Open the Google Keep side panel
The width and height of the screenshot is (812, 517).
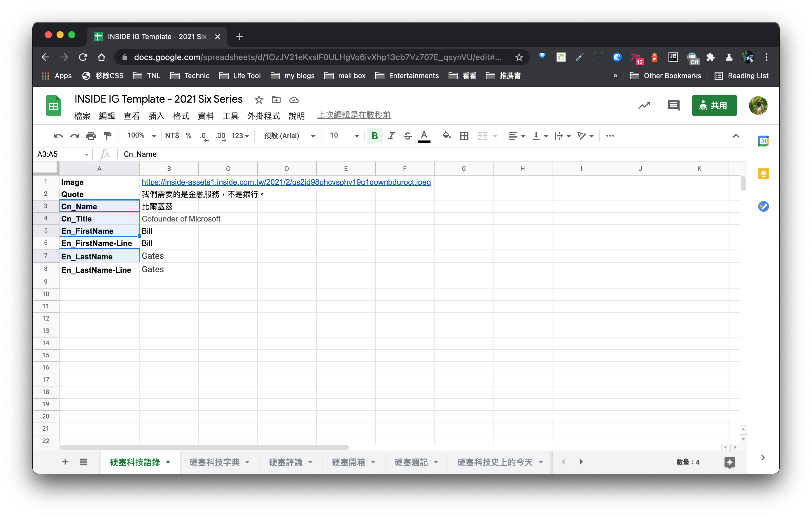point(763,174)
